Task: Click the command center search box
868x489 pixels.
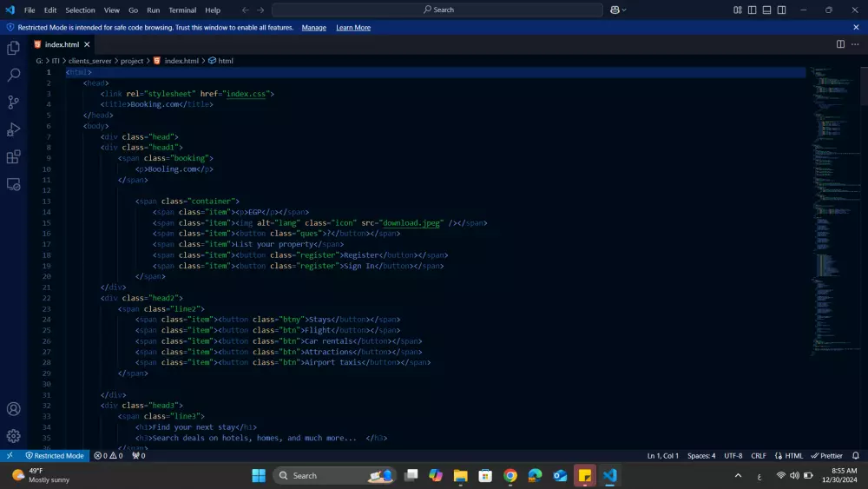Action: [x=437, y=10]
